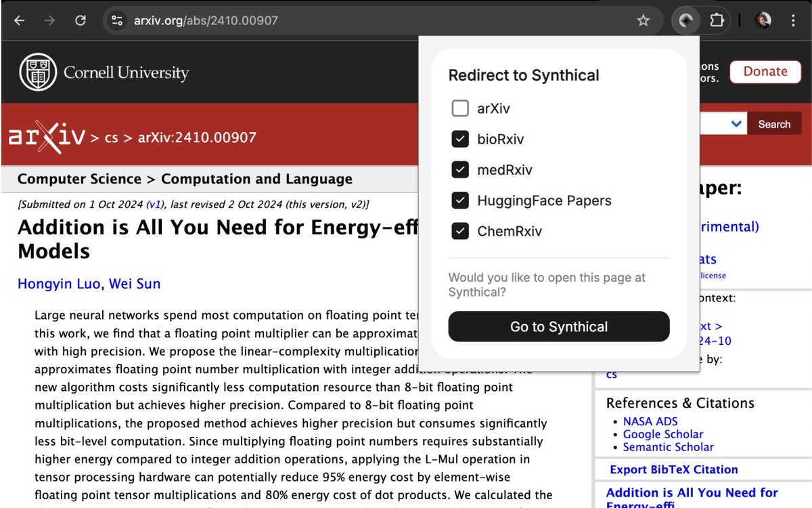Open NASA ADS citation link
The height and width of the screenshot is (508, 812).
[x=650, y=421]
